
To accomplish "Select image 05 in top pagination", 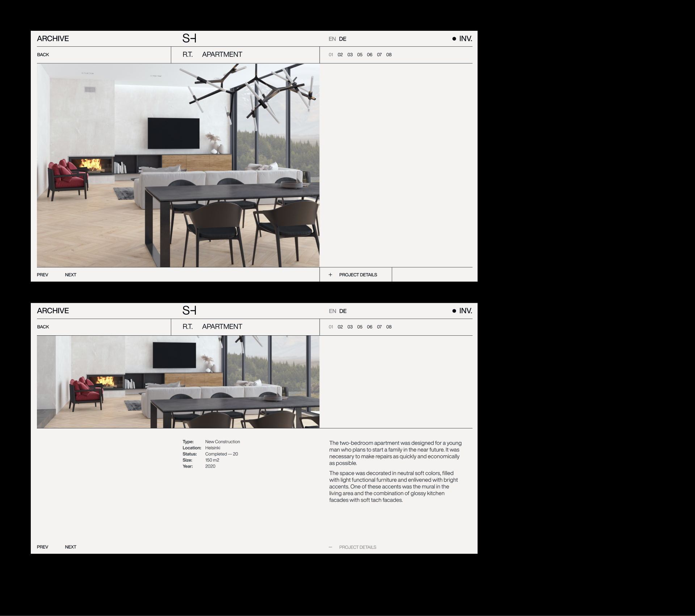I will click(x=359, y=55).
